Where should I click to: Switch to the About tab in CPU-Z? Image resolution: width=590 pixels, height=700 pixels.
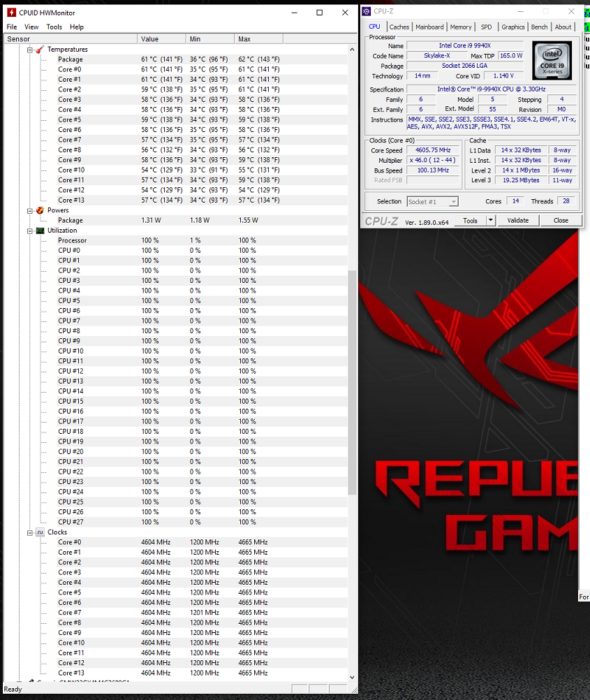pyautogui.click(x=563, y=27)
